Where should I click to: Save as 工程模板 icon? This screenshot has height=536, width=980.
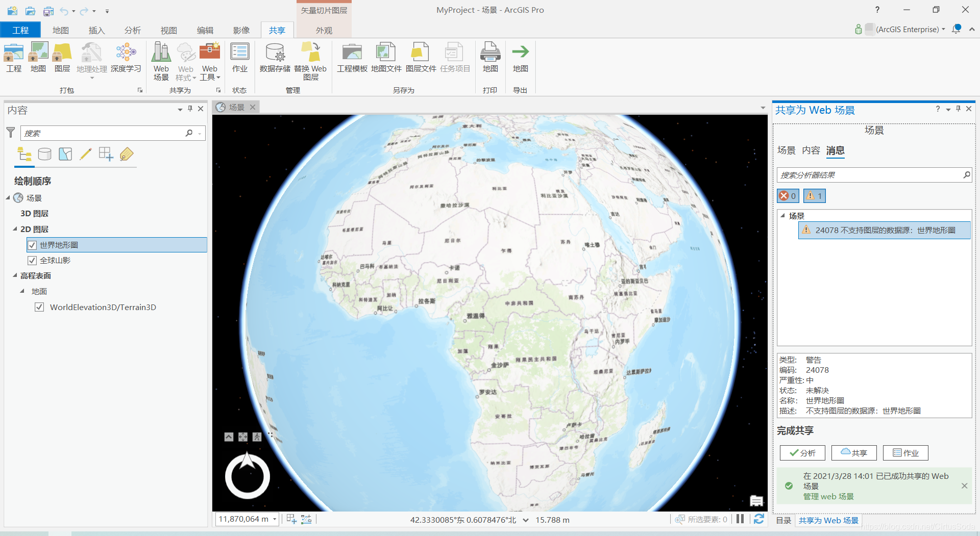(x=352, y=58)
